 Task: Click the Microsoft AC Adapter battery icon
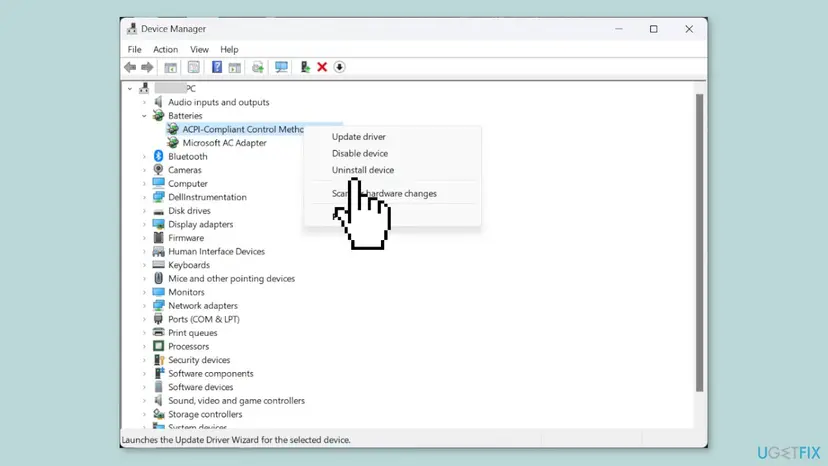173,142
